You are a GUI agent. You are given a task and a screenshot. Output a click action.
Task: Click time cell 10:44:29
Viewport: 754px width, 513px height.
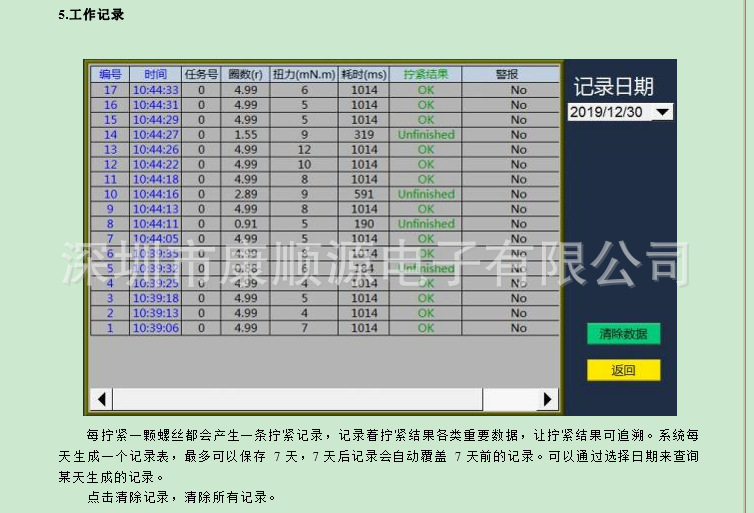point(155,120)
